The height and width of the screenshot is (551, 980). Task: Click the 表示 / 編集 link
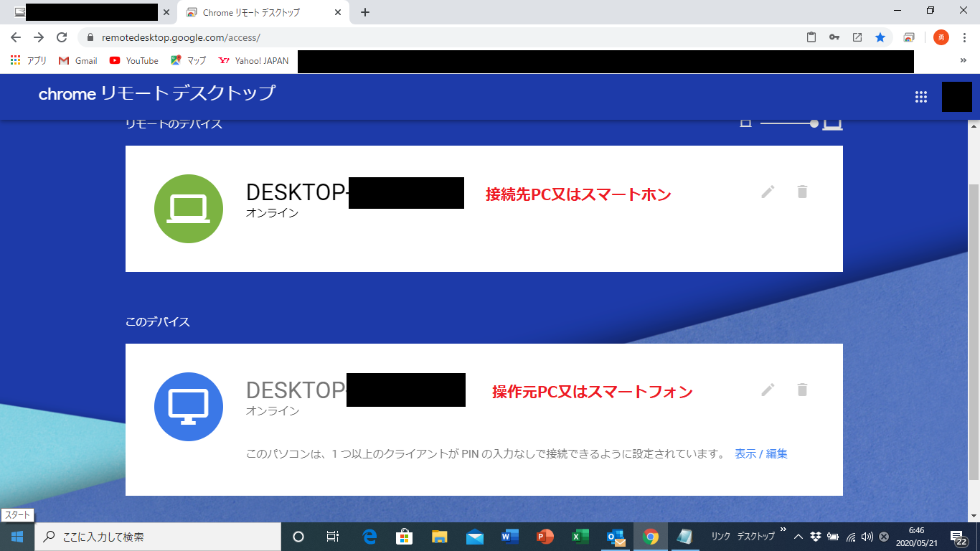pos(761,453)
